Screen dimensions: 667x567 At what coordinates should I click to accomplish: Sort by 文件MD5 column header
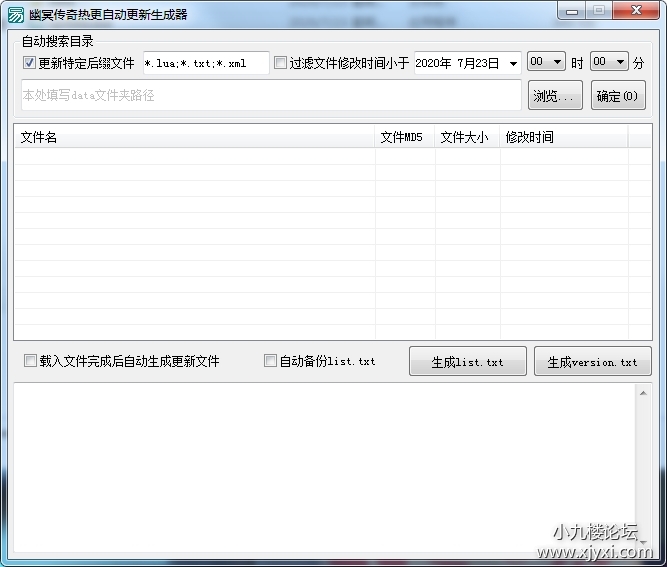click(x=405, y=137)
